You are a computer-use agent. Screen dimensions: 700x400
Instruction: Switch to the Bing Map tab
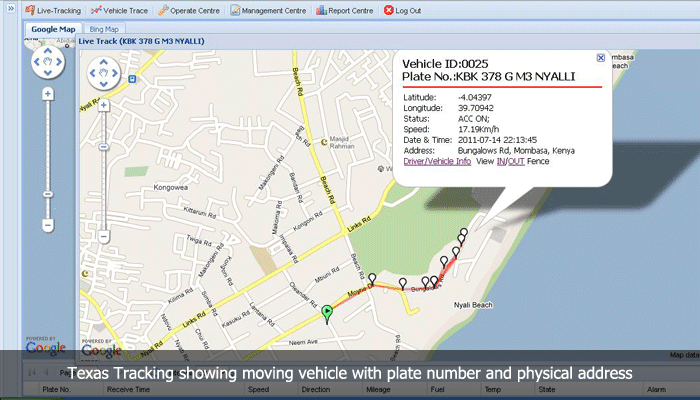pos(104,29)
